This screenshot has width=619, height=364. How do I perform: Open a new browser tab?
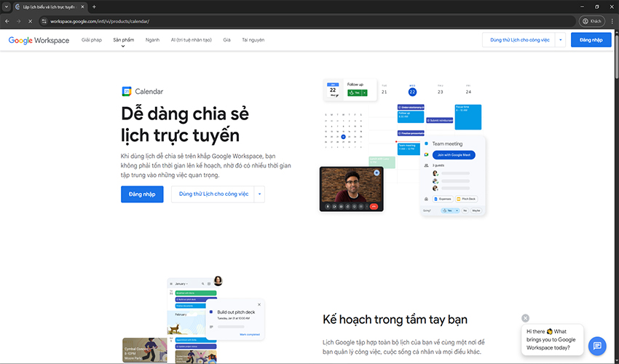tap(94, 7)
